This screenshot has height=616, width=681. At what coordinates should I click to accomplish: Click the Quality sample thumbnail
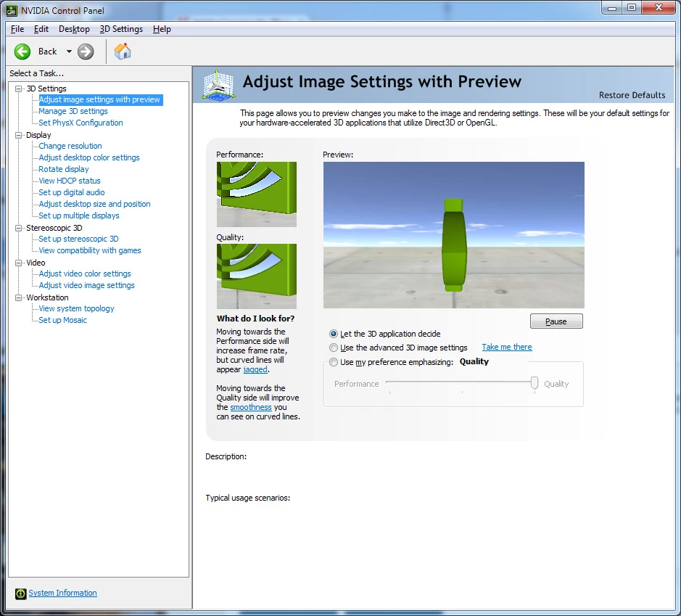(x=257, y=276)
